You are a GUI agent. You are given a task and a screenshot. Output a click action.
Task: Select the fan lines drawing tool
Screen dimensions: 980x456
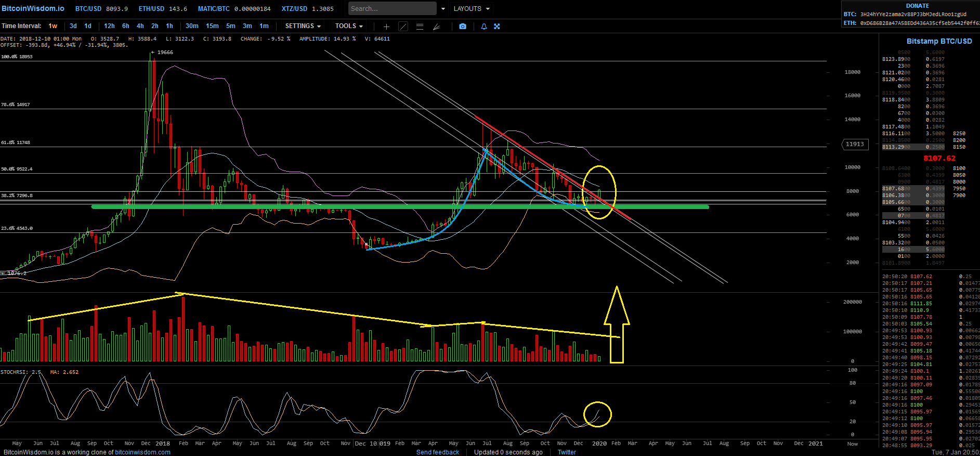(x=437, y=27)
